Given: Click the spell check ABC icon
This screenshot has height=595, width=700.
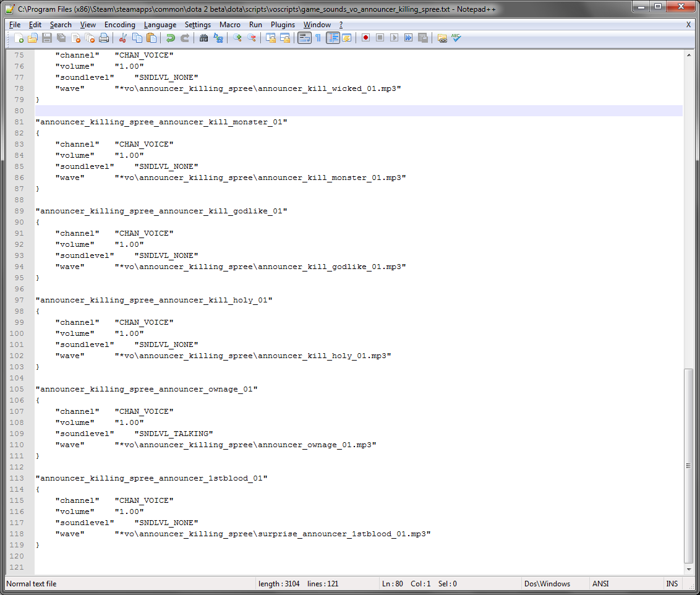Looking at the screenshot, I should point(456,38).
